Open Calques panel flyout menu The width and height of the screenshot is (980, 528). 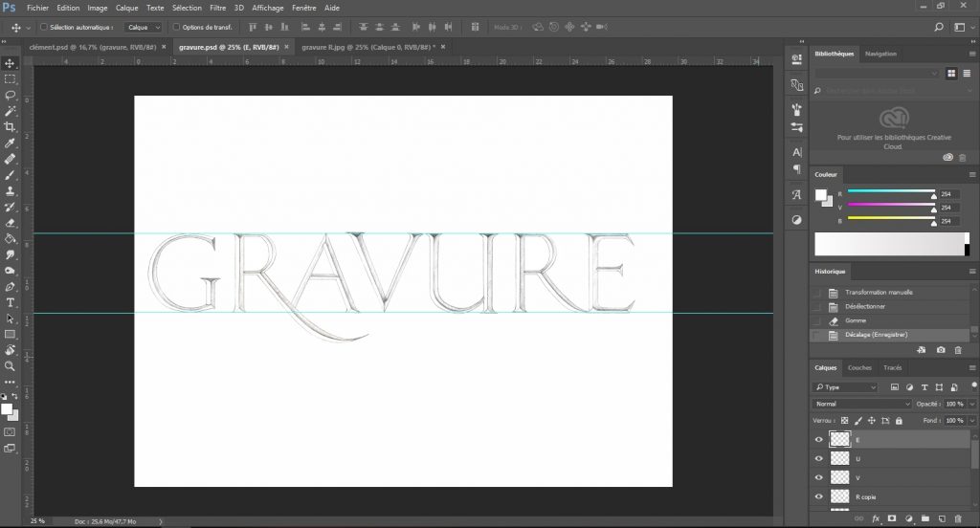[x=972, y=367]
